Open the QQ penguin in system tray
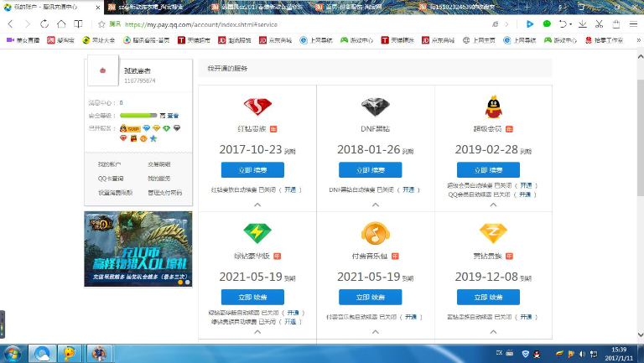The width and height of the screenshot is (644, 363). coord(537,354)
